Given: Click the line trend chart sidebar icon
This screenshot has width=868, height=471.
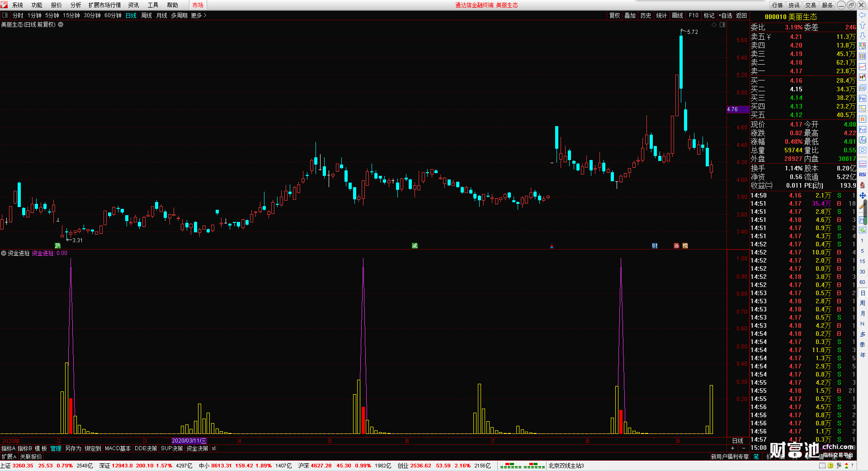Looking at the screenshot, I should coord(862,67).
